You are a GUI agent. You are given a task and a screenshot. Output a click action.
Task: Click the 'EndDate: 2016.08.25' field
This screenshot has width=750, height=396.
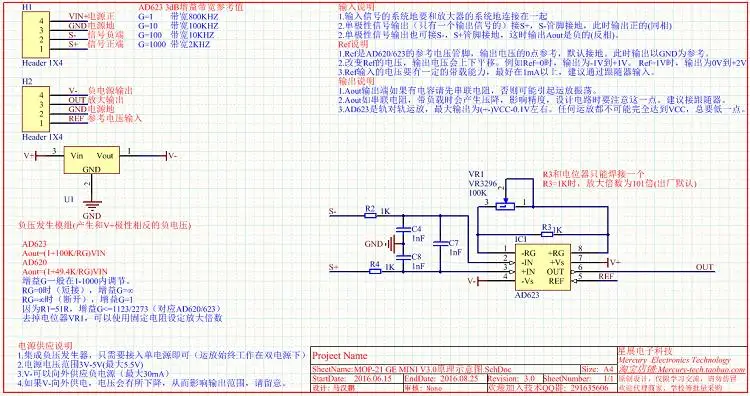(x=441, y=378)
